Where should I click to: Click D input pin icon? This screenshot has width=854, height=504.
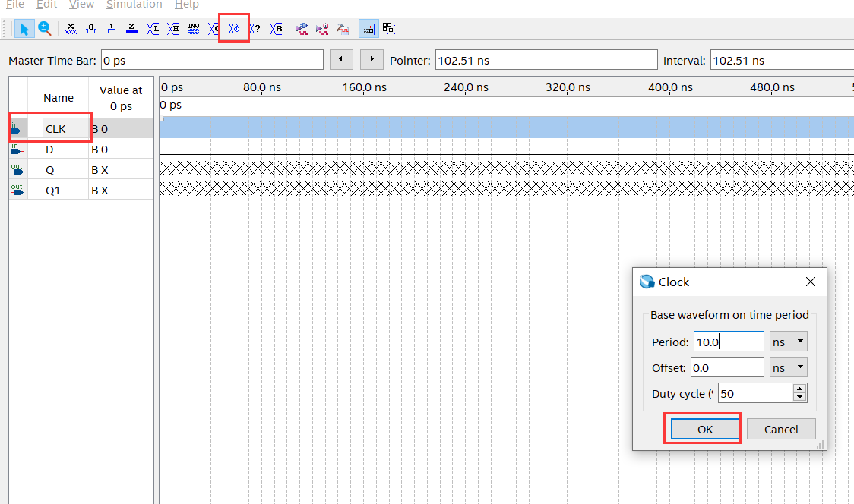[x=17, y=149]
